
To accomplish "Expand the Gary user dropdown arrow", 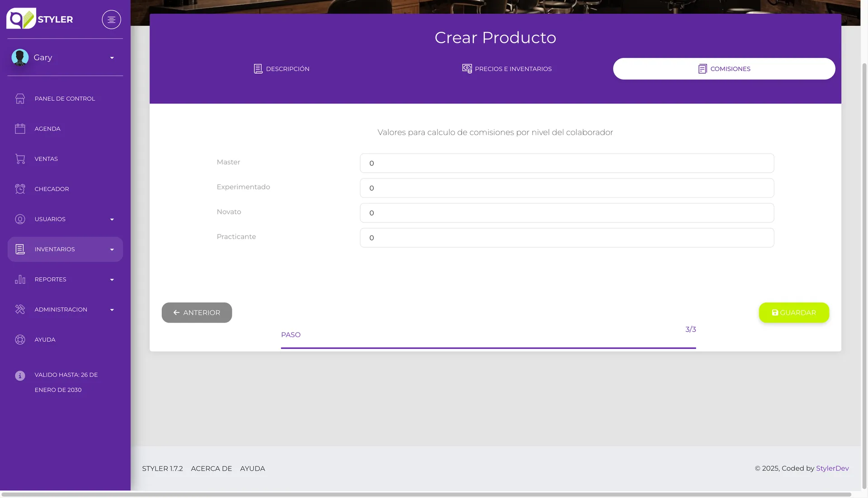I will 112,58.
